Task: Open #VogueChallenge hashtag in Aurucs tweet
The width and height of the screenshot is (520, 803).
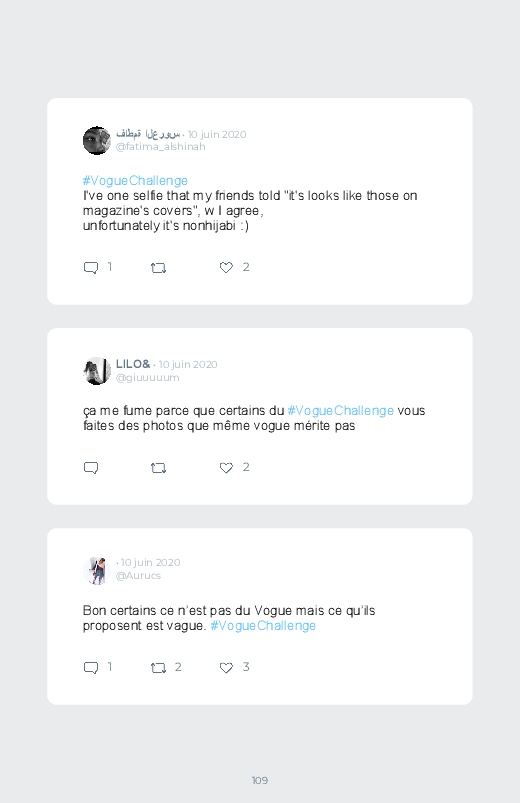Action: [x=263, y=626]
